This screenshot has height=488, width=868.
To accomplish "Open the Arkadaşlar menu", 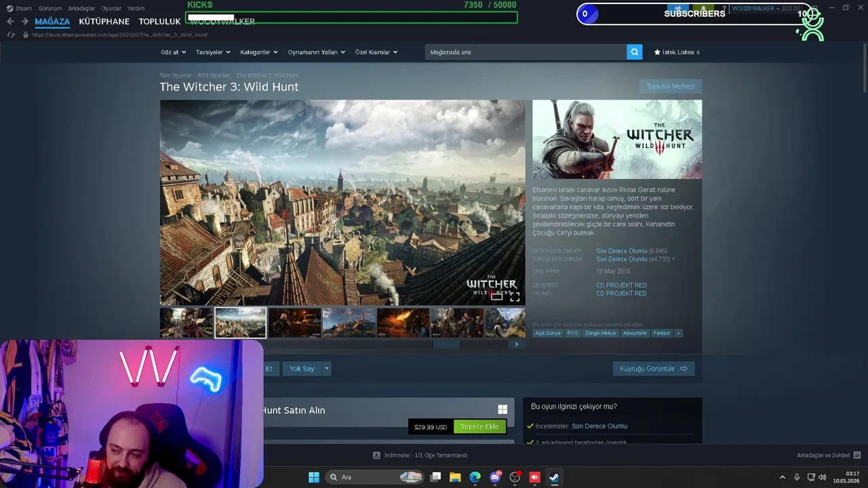I will pyautogui.click(x=81, y=8).
